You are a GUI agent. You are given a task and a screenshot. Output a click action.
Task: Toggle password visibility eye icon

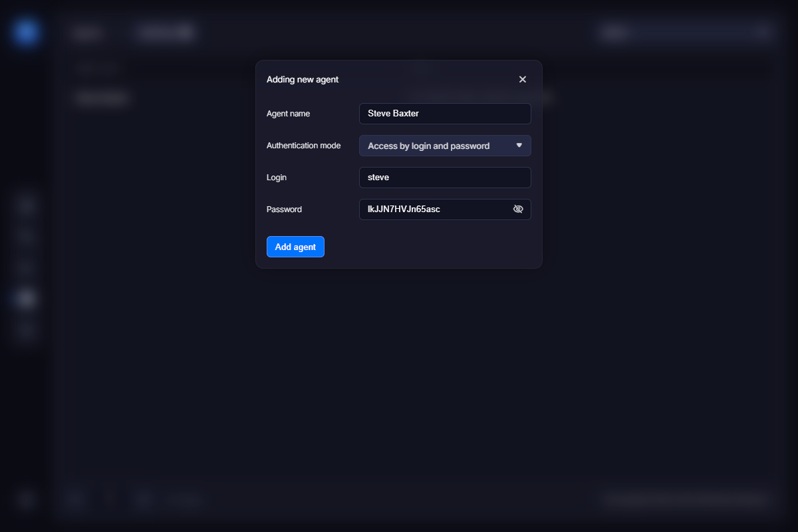[x=518, y=209]
